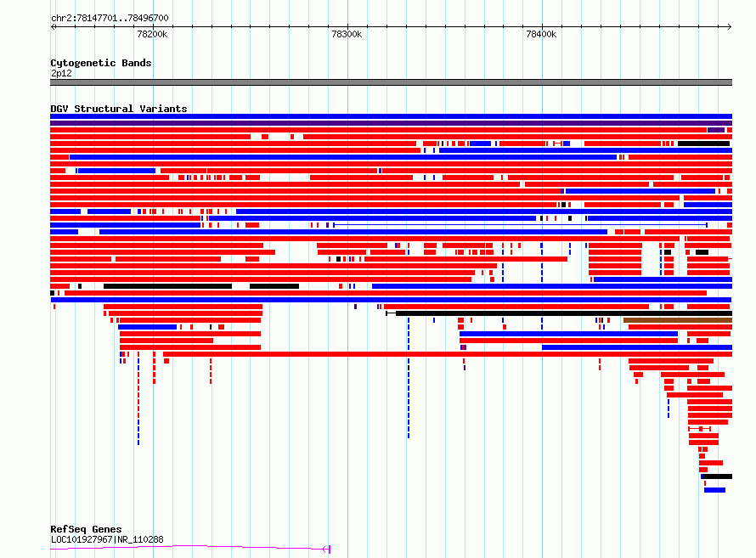Select the 78400k scale label

pos(541,34)
